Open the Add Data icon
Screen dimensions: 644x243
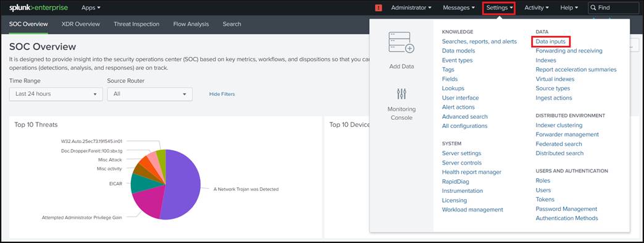[x=401, y=43]
